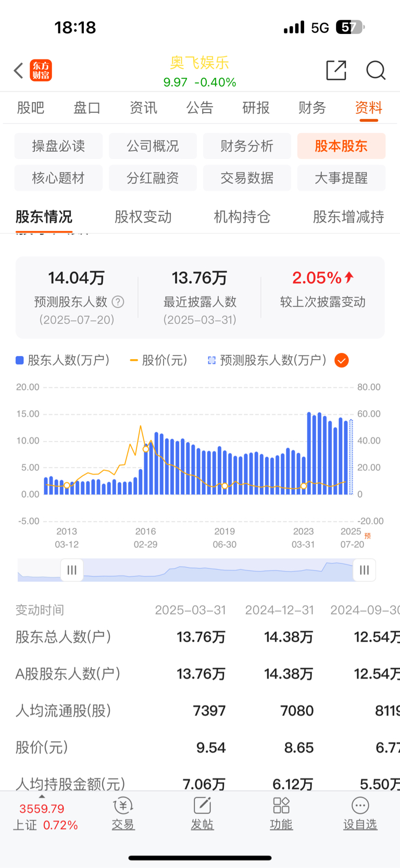400x868 pixels.
Task: Switch to 机构持仓 sub-tab
Action: pos(242,217)
